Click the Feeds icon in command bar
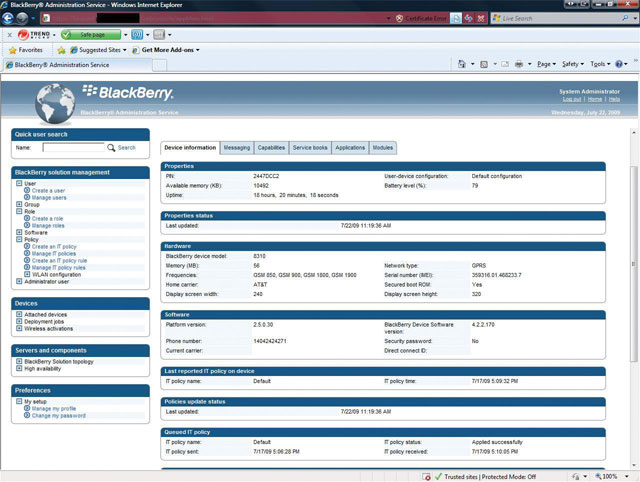Image resolution: width=640 pixels, height=482 pixels. [484, 64]
